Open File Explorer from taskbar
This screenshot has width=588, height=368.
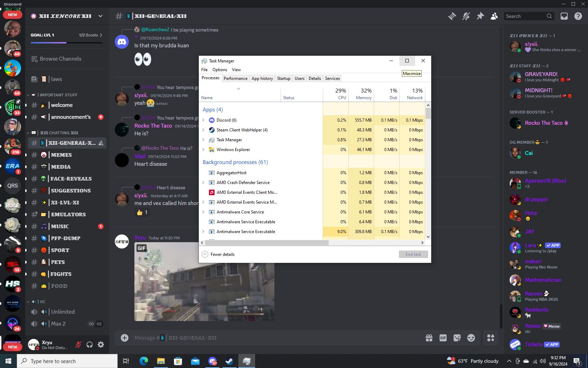click(161, 361)
